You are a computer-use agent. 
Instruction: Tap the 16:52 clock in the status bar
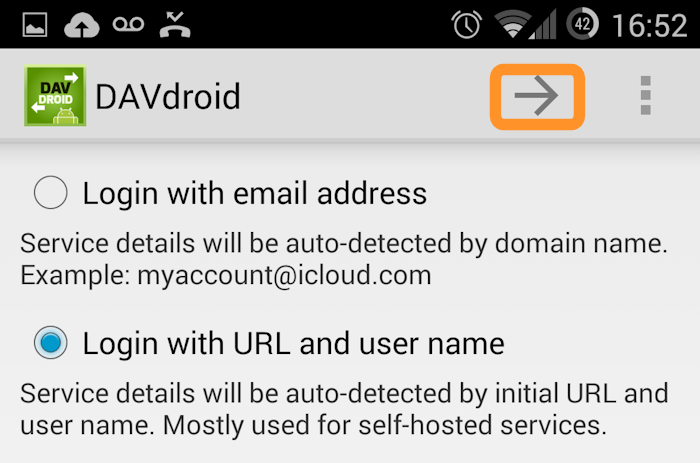650,25
